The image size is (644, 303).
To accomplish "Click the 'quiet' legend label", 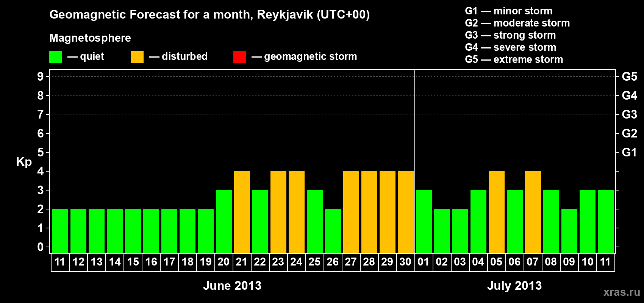I will (92, 56).
